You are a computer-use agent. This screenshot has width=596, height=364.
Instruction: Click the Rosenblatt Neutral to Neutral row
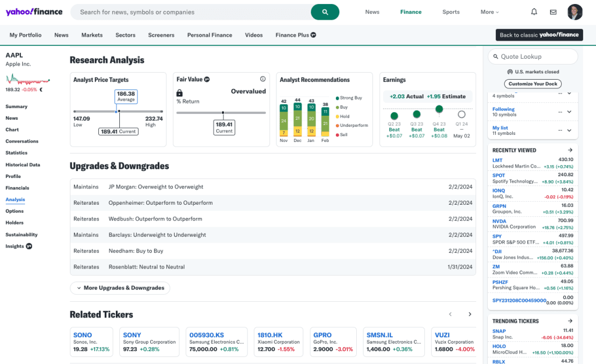click(x=273, y=267)
